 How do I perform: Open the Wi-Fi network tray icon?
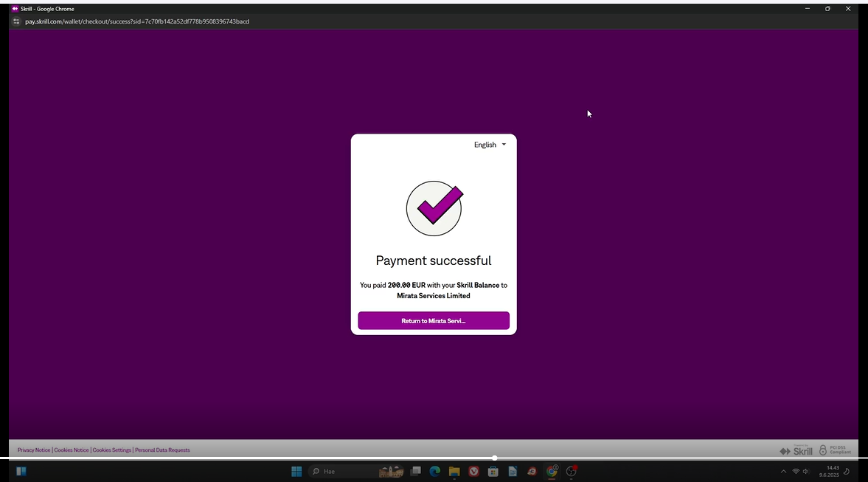pos(796,472)
